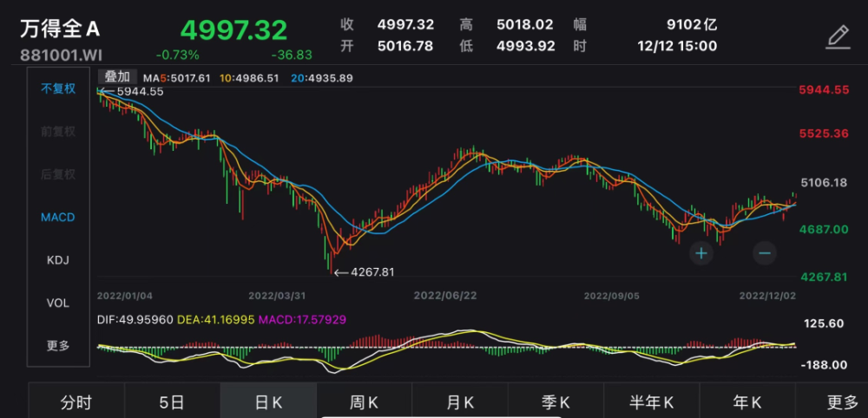
Task: Click the 5944.55 high point annotation on chart
Action: tap(141, 92)
